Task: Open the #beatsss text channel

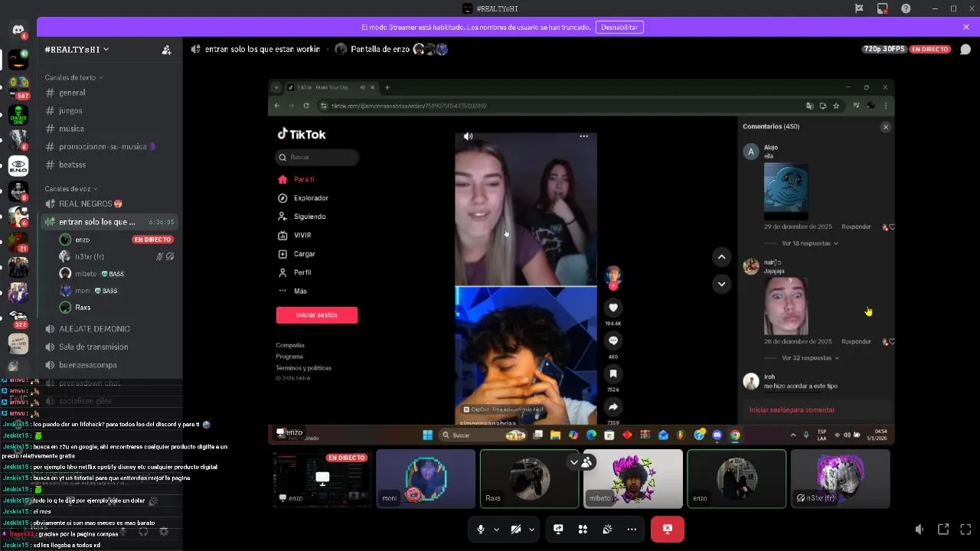Action: point(109,165)
